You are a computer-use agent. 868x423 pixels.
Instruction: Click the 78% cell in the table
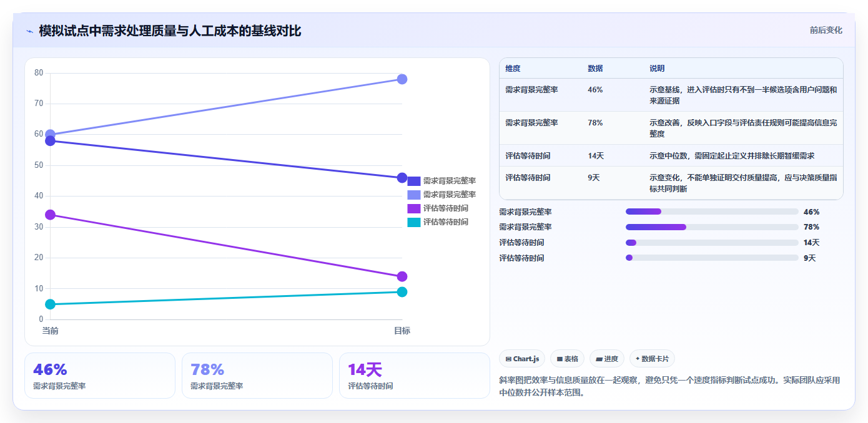pyautogui.click(x=595, y=123)
